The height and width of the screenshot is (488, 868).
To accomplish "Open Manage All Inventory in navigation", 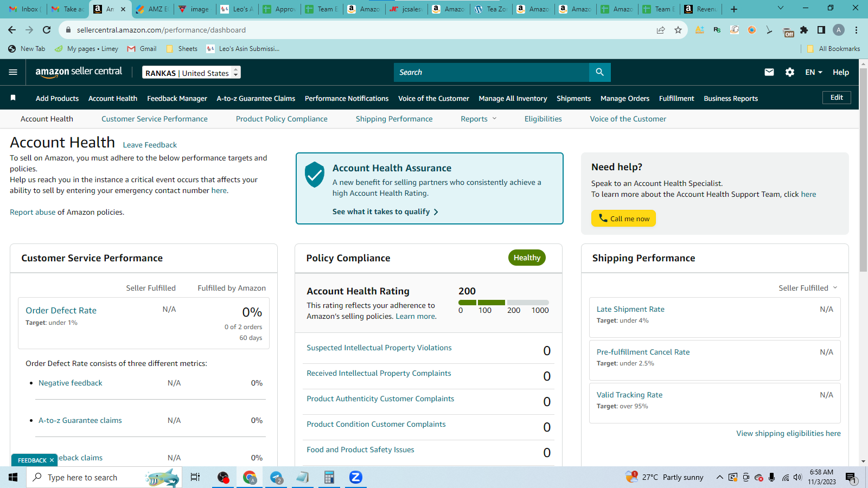I will pos(513,98).
